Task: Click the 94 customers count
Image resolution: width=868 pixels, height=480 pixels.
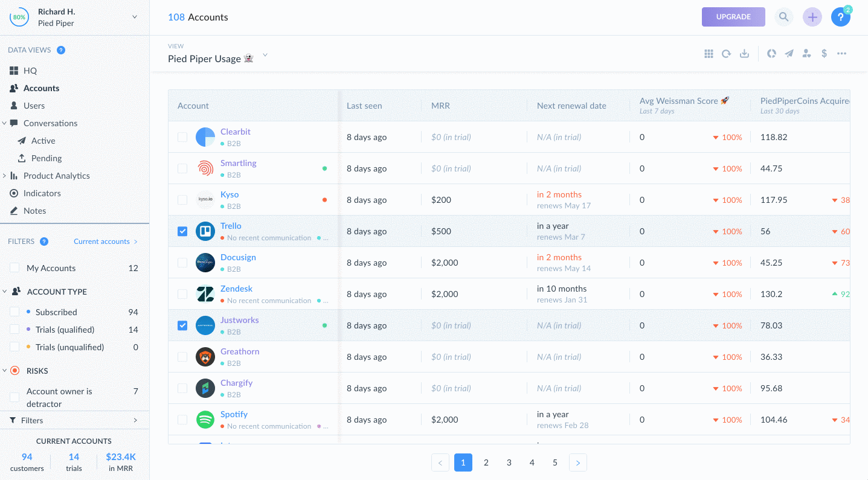Action: click(x=27, y=457)
